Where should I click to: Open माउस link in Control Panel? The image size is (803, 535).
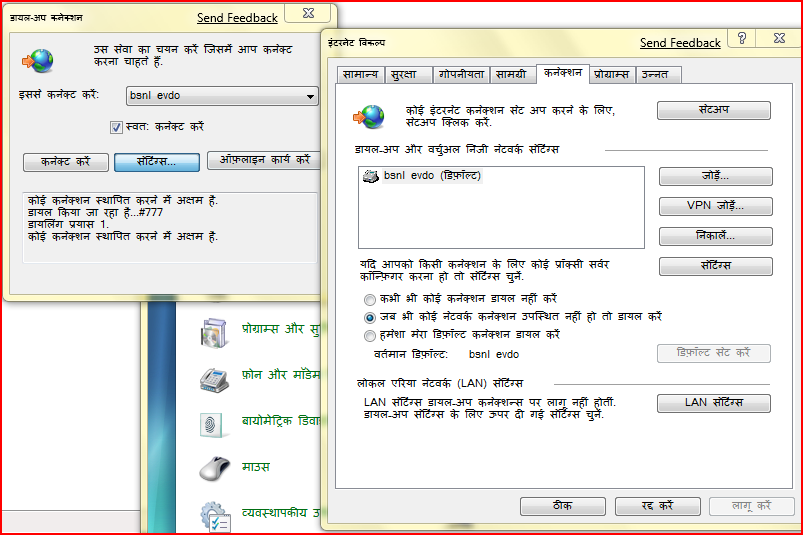point(256,467)
